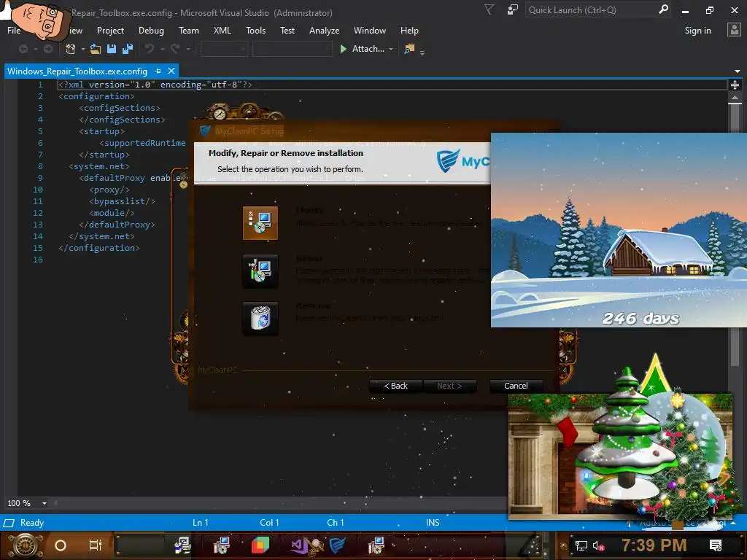
Task: Click the Navigate Backward arrow icon
Action: (23, 49)
